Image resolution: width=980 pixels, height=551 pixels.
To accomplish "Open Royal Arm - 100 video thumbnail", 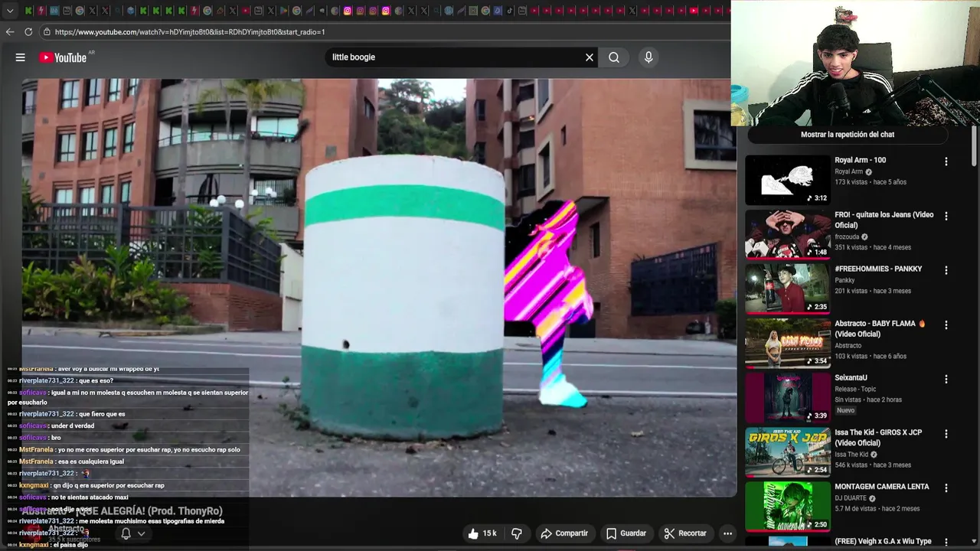I will pos(788,180).
